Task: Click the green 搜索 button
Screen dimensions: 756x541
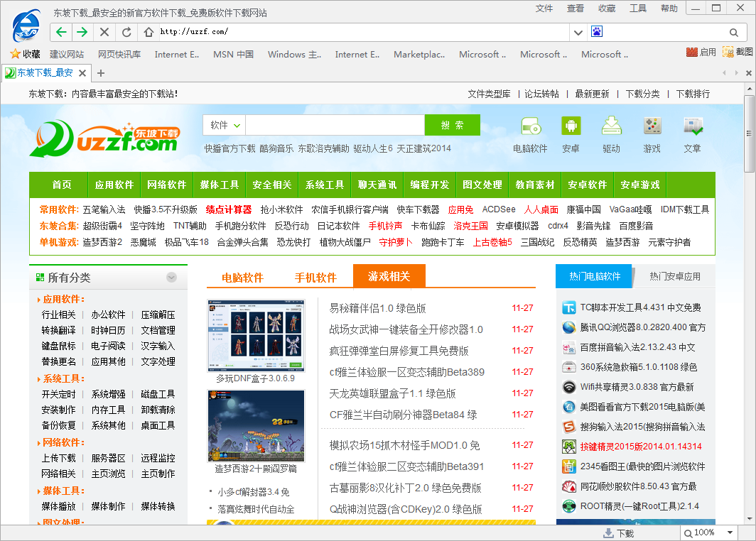Action: pyautogui.click(x=452, y=125)
